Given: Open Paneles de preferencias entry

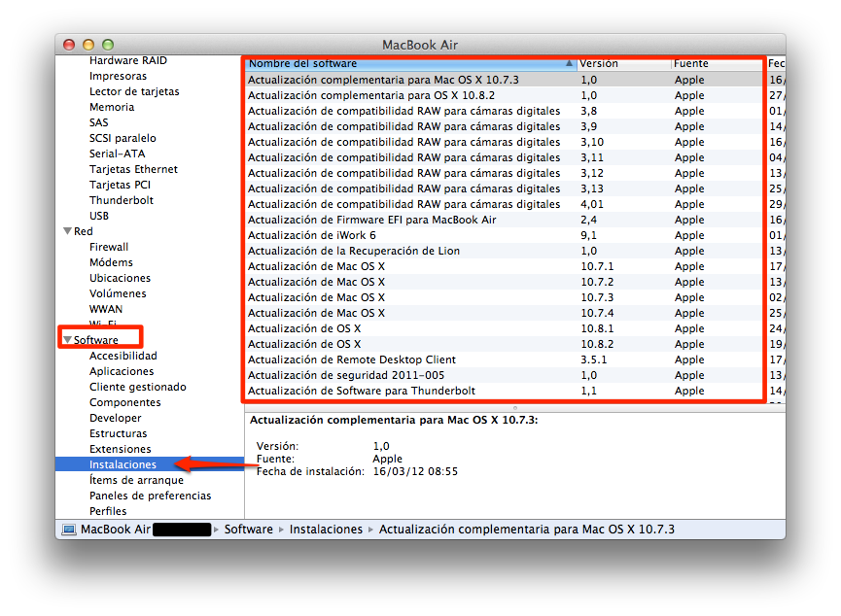Looking at the screenshot, I should [150, 496].
